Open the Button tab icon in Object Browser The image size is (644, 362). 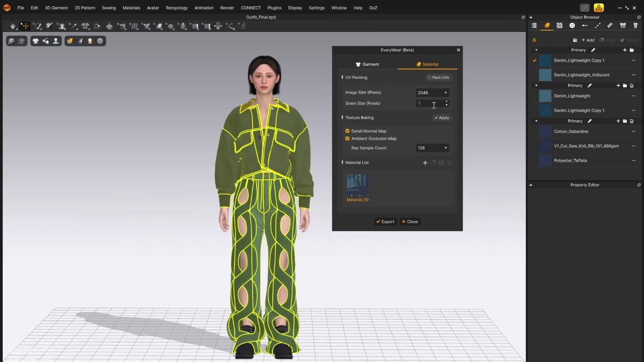572,26
